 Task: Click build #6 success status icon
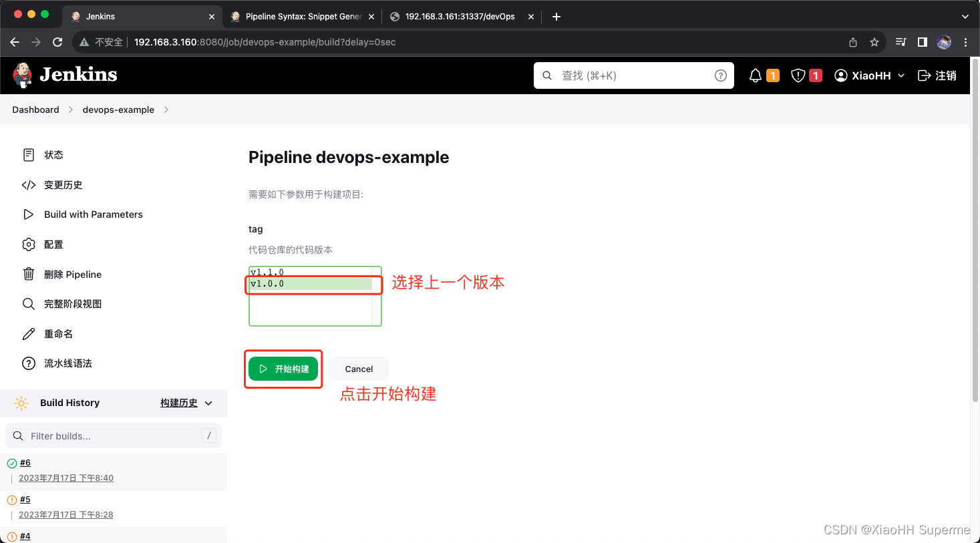point(12,464)
